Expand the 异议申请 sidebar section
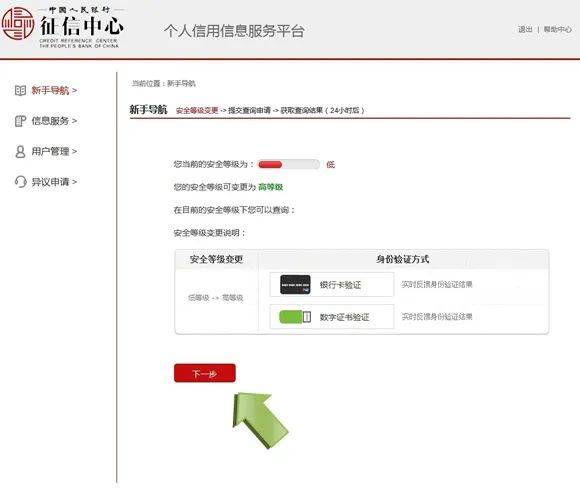The height and width of the screenshot is (493, 580). point(54,182)
